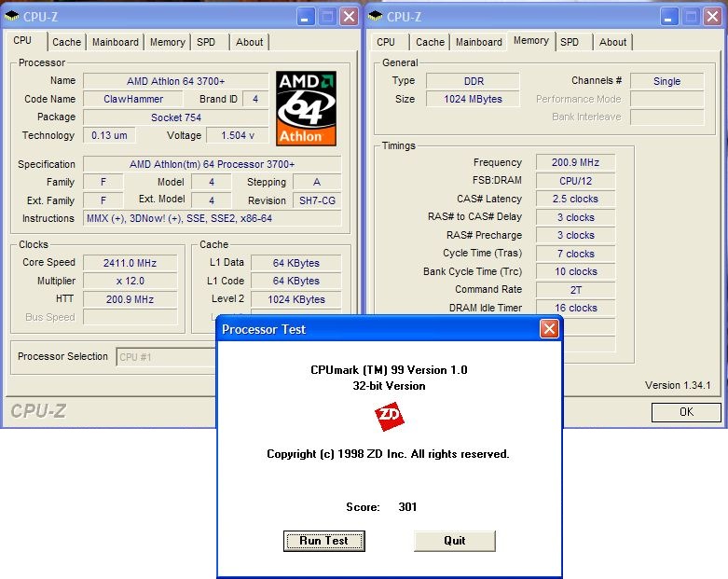
Task: Click the CAS# Latency value 2.5 clocks
Action: click(576, 199)
